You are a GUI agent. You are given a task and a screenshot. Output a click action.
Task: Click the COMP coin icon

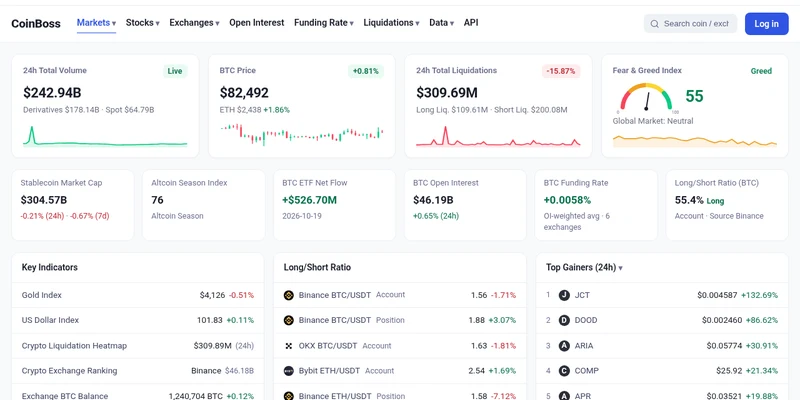pyautogui.click(x=564, y=371)
